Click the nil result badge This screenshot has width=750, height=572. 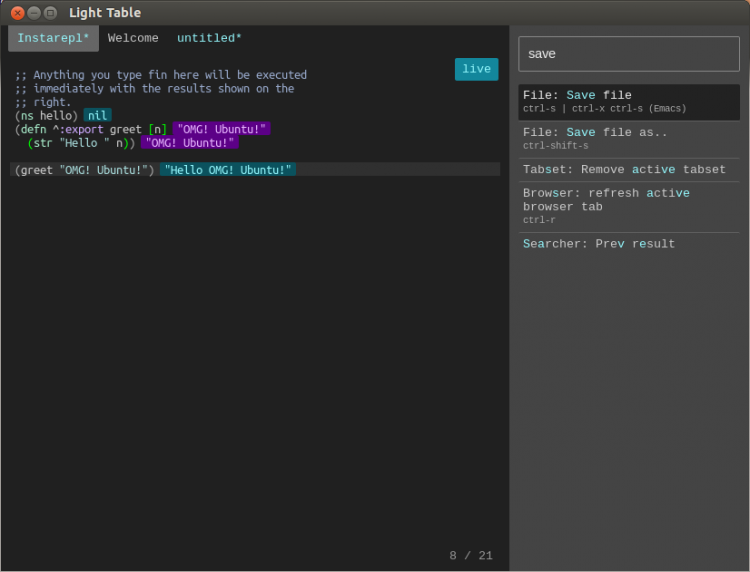[x=98, y=116]
